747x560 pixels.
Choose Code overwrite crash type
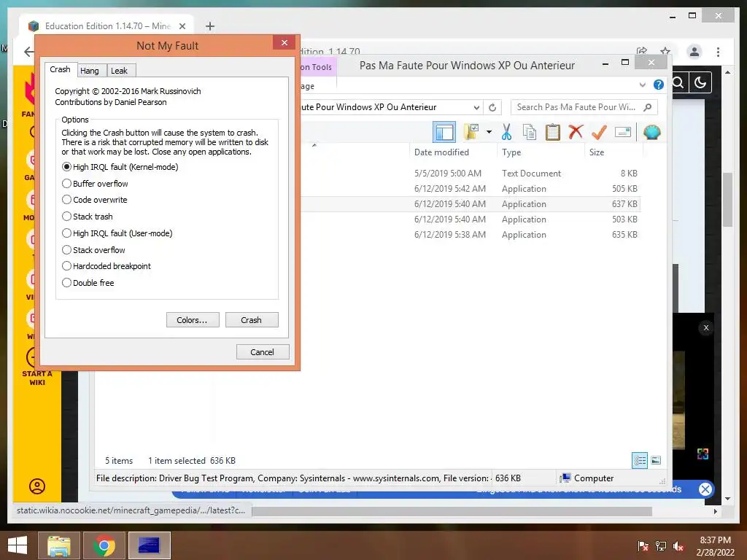pyautogui.click(x=95, y=200)
